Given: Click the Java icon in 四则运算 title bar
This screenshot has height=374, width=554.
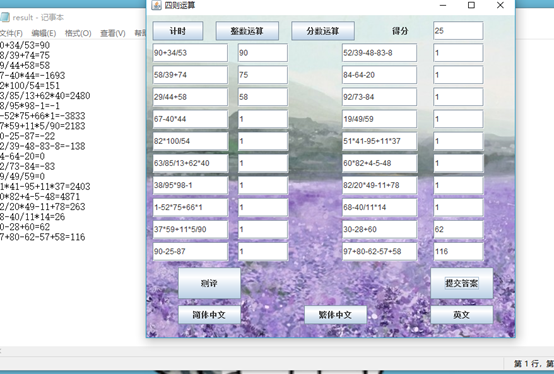Looking at the screenshot, I should [156, 5].
